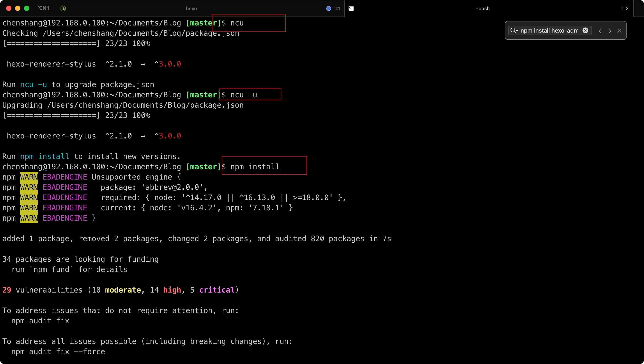
Task: Click the 'npm audit fix --force' line
Action: point(58,351)
